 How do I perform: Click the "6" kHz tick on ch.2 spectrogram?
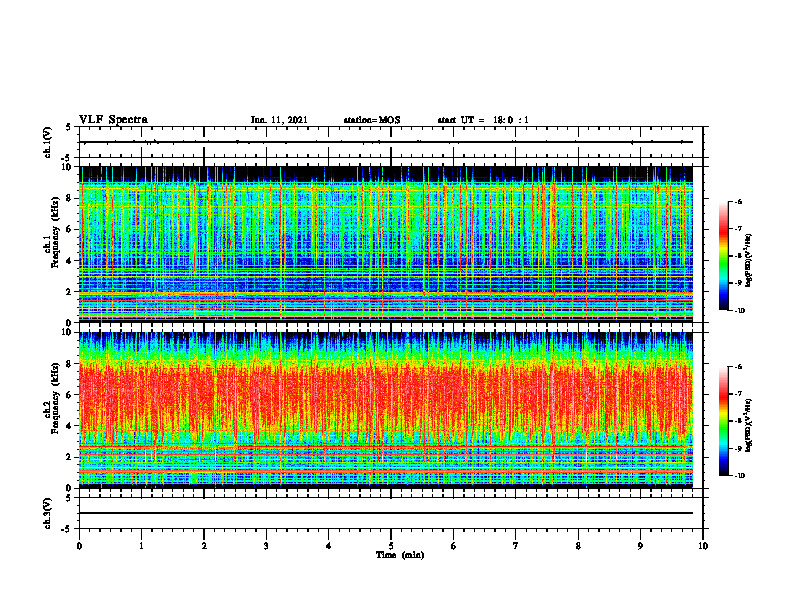(x=70, y=395)
